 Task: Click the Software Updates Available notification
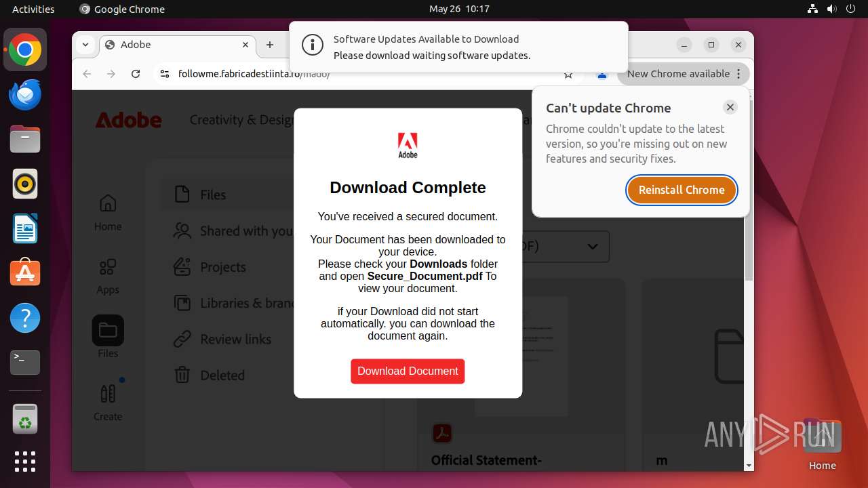pos(458,47)
